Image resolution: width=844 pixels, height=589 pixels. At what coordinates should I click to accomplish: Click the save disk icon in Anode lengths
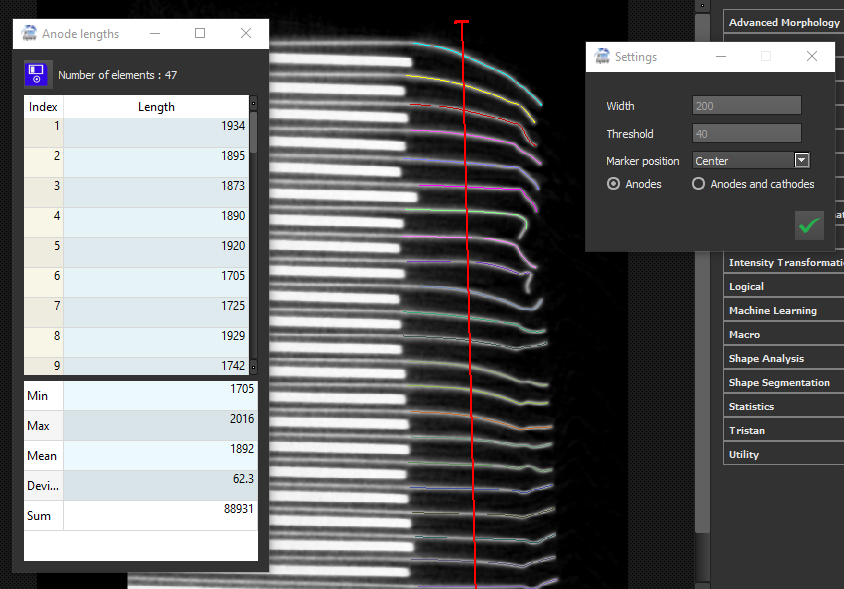(37, 74)
